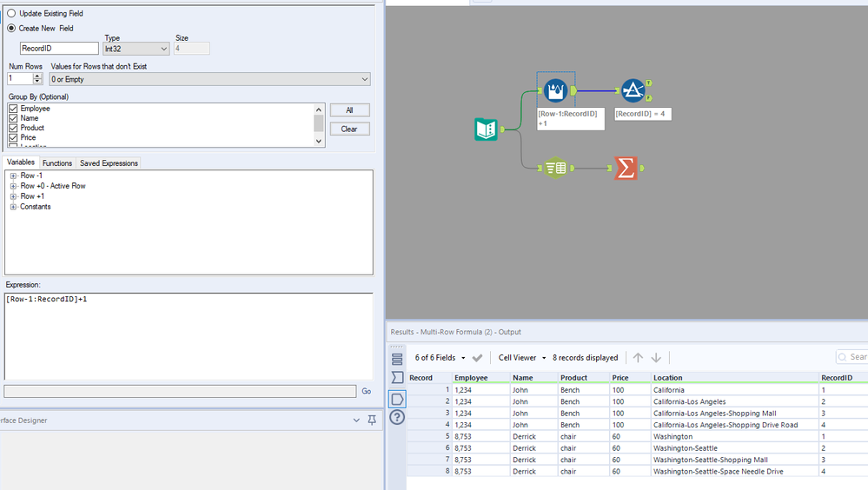The image size is (868, 490).
Task: Switch to the Functions tab
Action: coord(57,163)
